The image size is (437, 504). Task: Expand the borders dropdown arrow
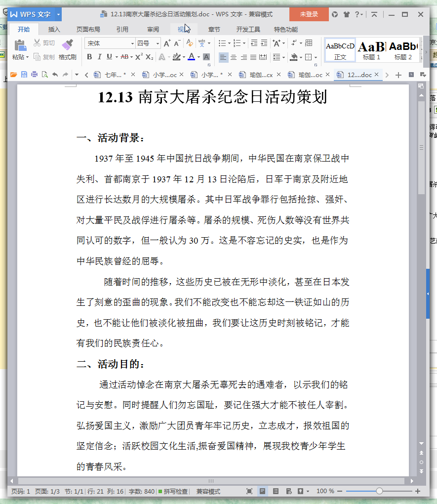click(316, 57)
